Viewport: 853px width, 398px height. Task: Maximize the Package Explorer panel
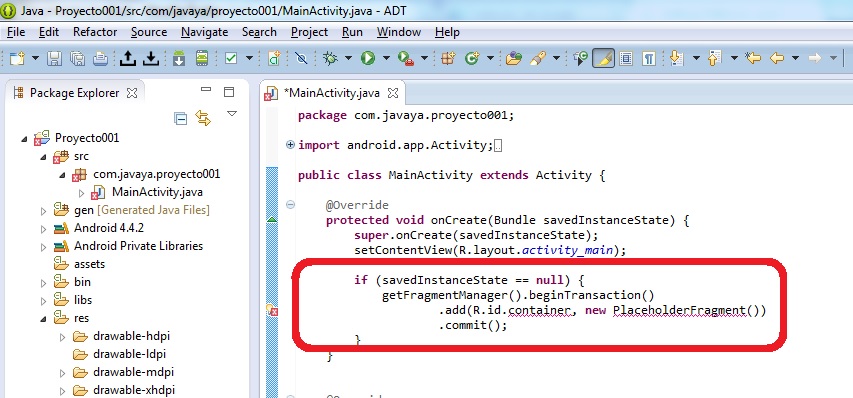[x=228, y=92]
